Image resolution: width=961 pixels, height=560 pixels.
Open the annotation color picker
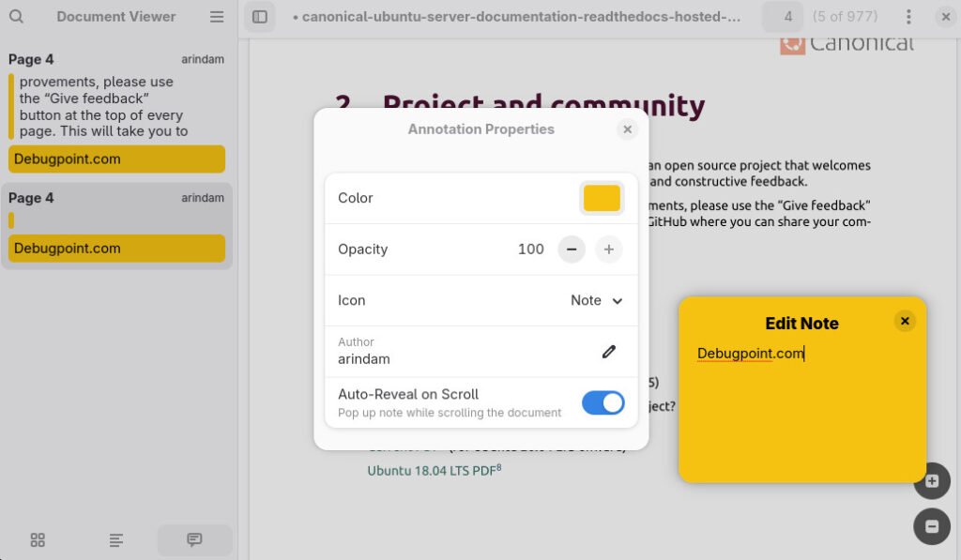point(602,198)
